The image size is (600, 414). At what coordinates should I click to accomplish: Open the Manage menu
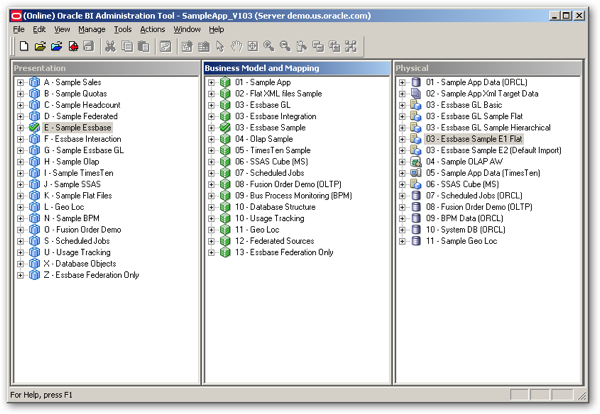[x=92, y=29]
